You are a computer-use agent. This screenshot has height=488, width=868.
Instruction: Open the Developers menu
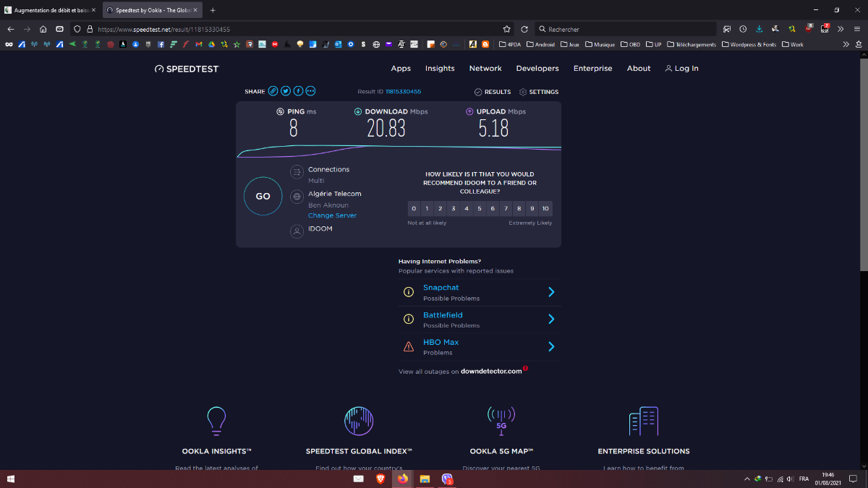pos(537,69)
